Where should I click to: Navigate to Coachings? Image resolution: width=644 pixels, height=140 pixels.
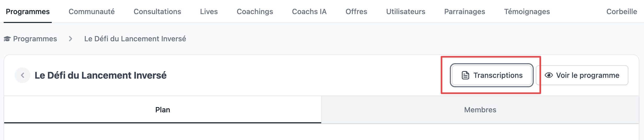pyautogui.click(x=255, y=11)
